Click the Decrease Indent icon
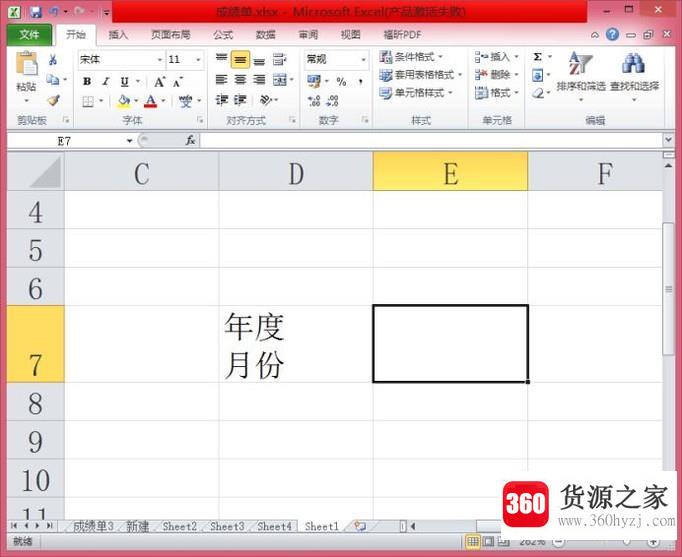This screenshot has width=682, height=557. click(221, 100)
